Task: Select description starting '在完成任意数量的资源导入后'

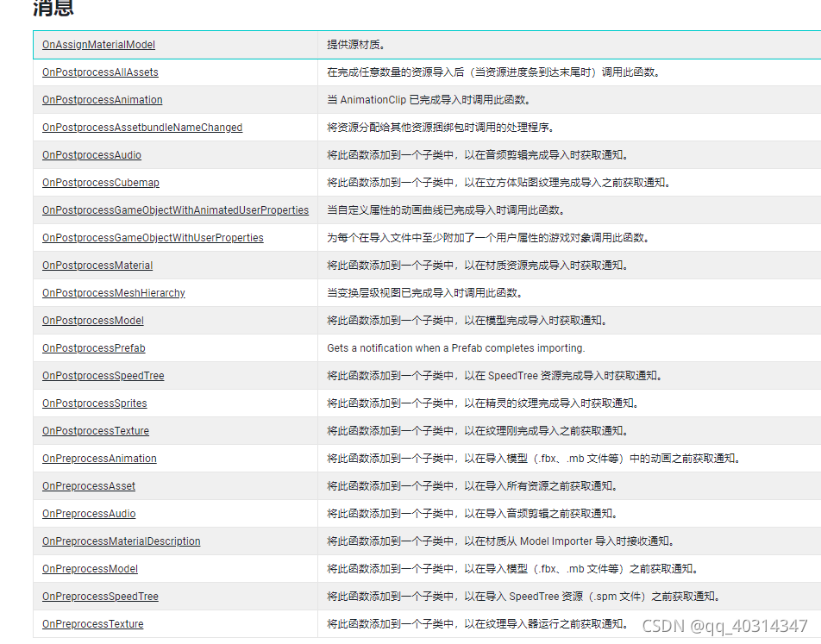Action: click(x=495, y=72)
